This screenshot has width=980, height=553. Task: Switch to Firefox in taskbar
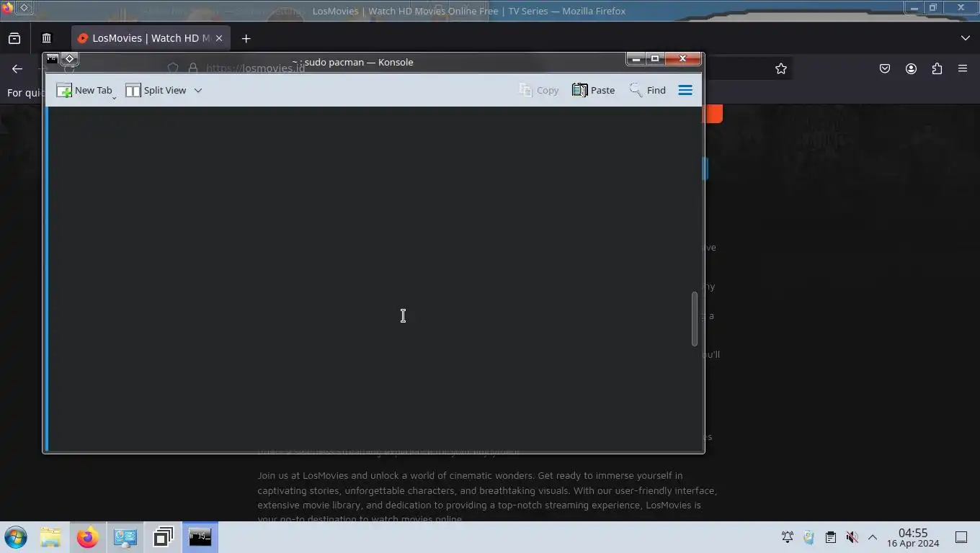click(x=88, y=537)
